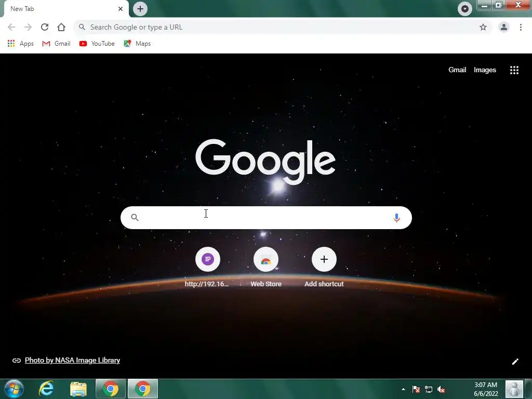Start voice search with the microphone

point(396,218)
